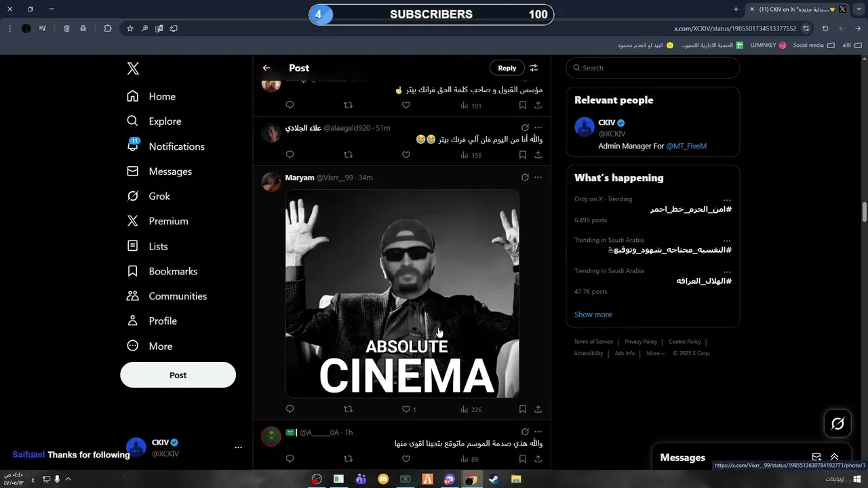Open Steam from the taskbar
The height and width of the screenshot is (488, 868).
(493, 479)
